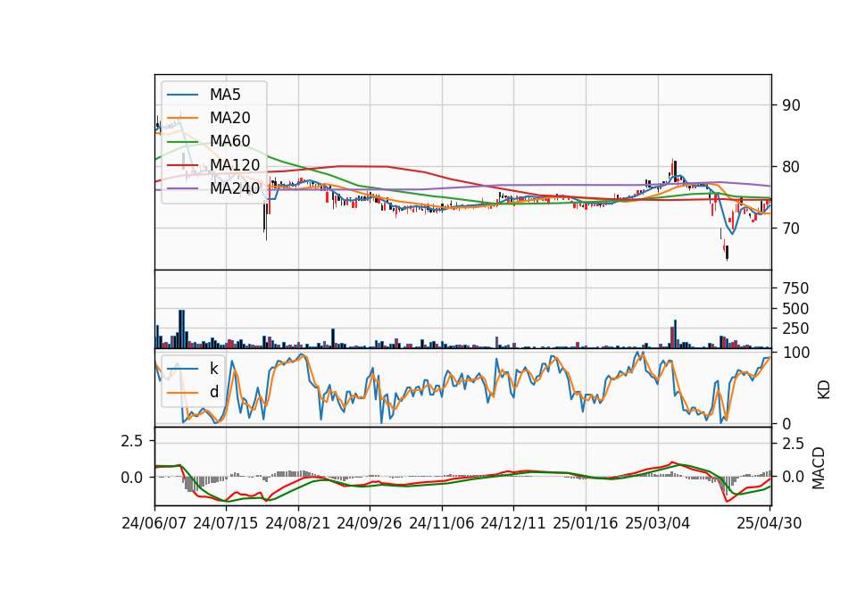This screenshot has height=616, width=857.
Task: Click the d legend label in KD panel
Action: [213, 392]
